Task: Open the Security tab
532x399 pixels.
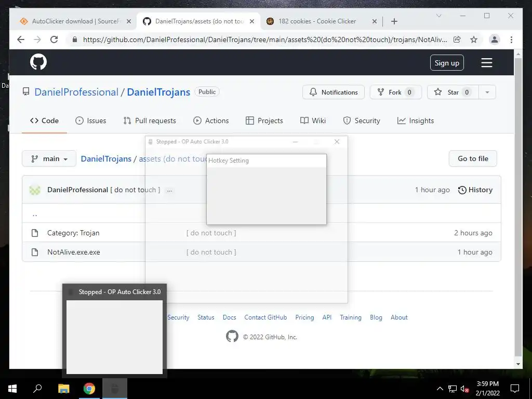Action: point(362,121)
